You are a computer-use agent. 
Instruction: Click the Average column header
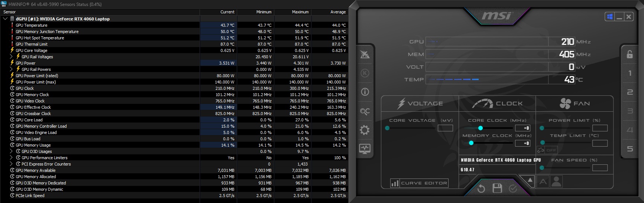pyautogui.click(x=330, y=12)
